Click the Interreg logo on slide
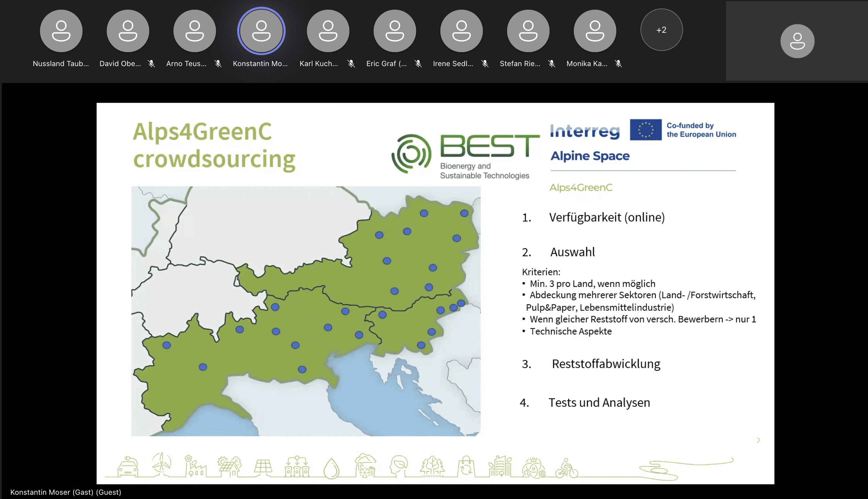This screenshot has width=868, height=499. point(585,131)
